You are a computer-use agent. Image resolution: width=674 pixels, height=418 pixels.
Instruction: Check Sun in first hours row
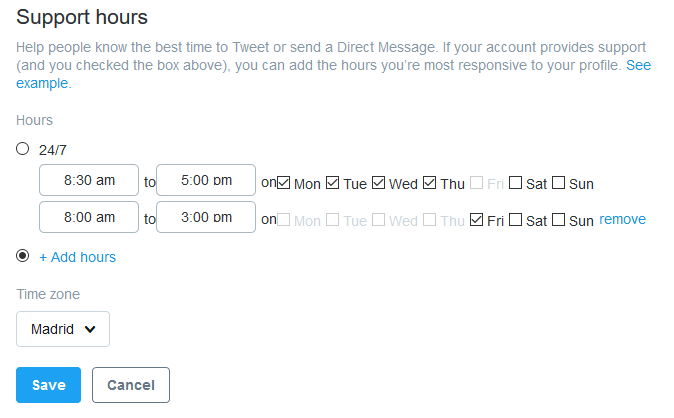pyautogui.click(x=558, y=183)
